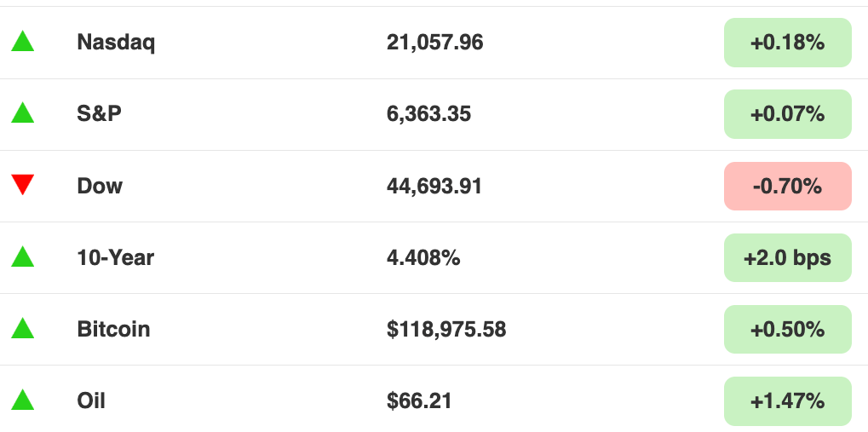Click the Oil +1.47% change badge
Viewport: 868px width, 432px height.
click(x=787, y=401)
